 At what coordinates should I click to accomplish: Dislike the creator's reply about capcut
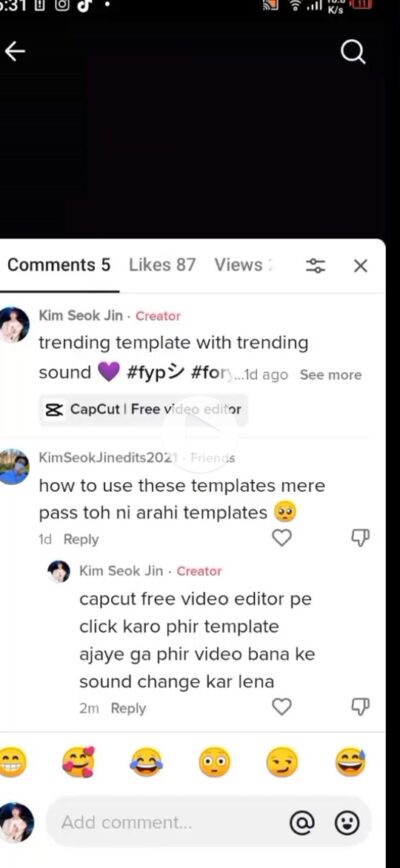coord(360,707)
